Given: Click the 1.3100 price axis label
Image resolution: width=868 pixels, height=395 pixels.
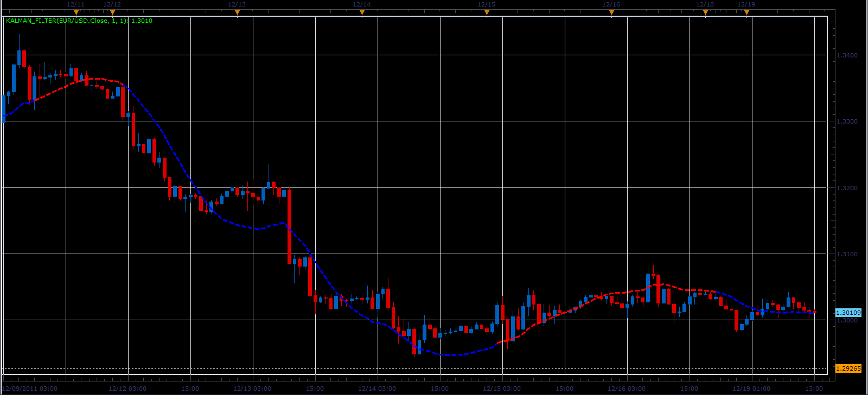Looking at the screenshot, I should click(x=847, y=254).
